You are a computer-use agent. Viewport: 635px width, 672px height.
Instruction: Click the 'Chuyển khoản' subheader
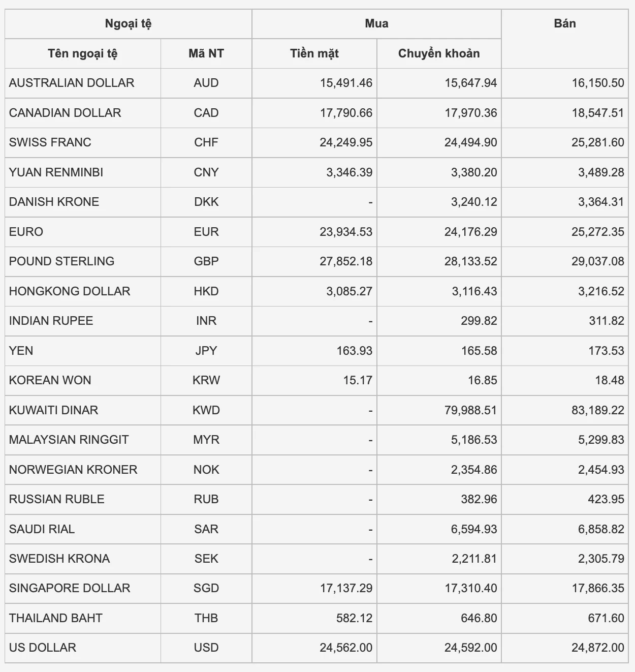(x=439, y=53)
